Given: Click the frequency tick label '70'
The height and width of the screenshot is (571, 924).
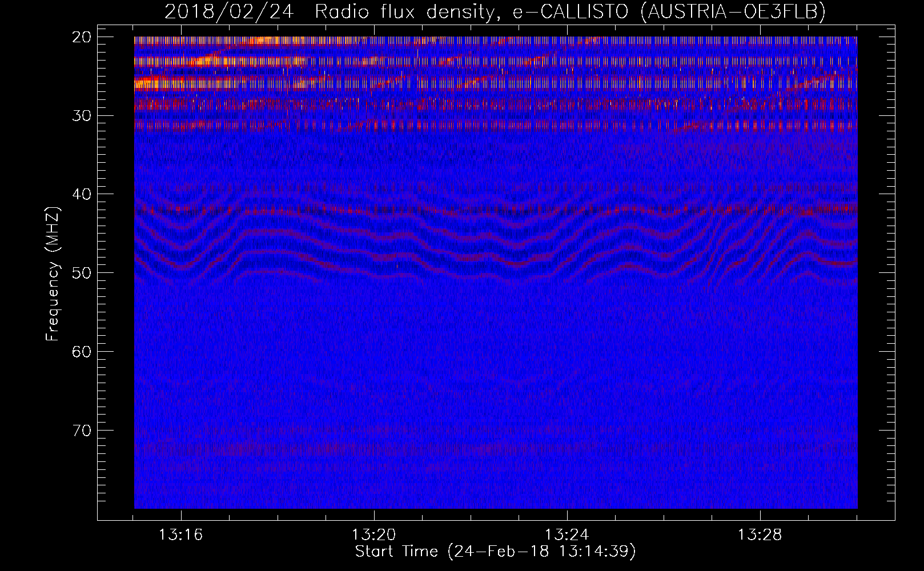Looking at the screenshot, I should point(82,430).
